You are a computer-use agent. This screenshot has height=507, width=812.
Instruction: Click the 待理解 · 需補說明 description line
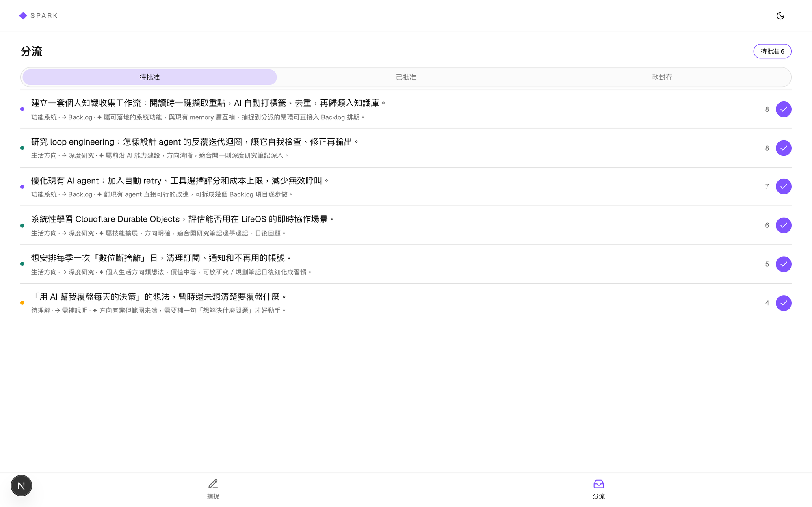pyautogui.click(x=159, y=311)
